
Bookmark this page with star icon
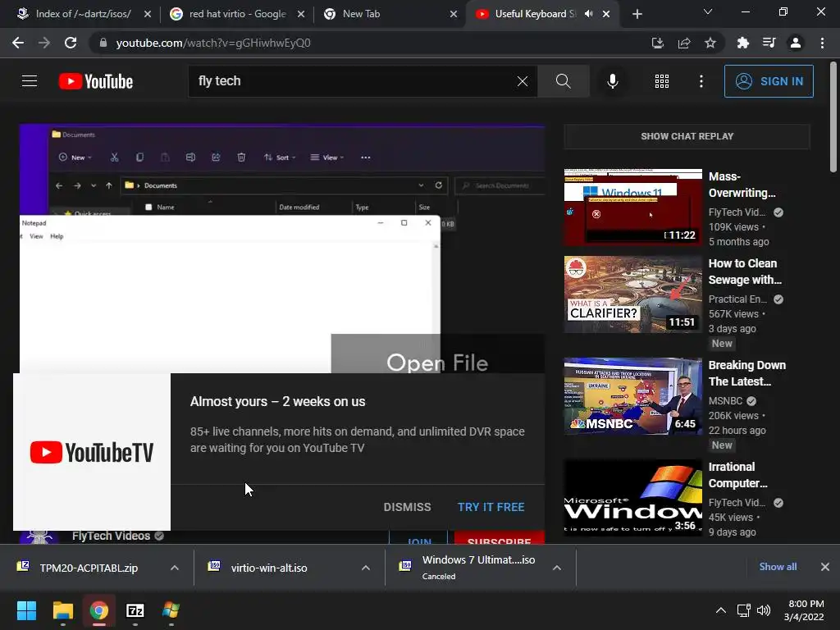pyautogui.click(x=710, y=43)
